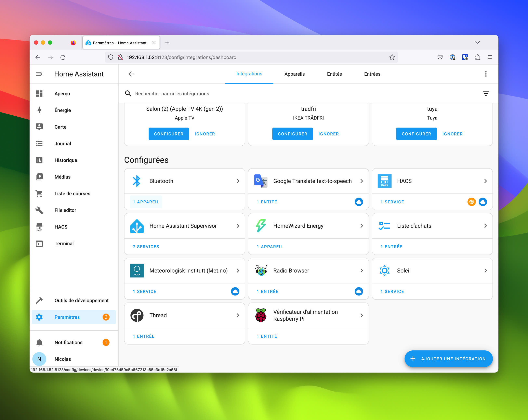Open the three-dot overflow menu
528x420 pixels.
click(486, 74)
